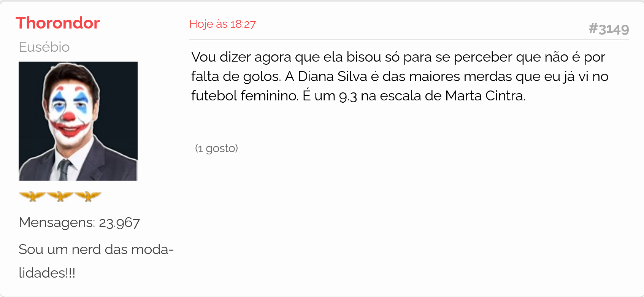Open the clown-face avatar image

click(78, 121)
